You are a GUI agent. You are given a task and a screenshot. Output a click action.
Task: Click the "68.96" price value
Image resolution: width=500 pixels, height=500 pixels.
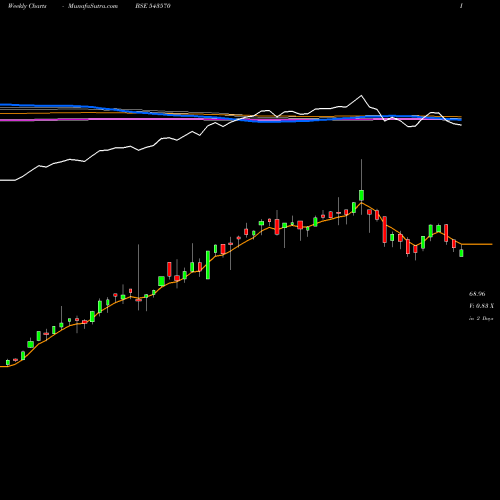click(x=477, y=294)
